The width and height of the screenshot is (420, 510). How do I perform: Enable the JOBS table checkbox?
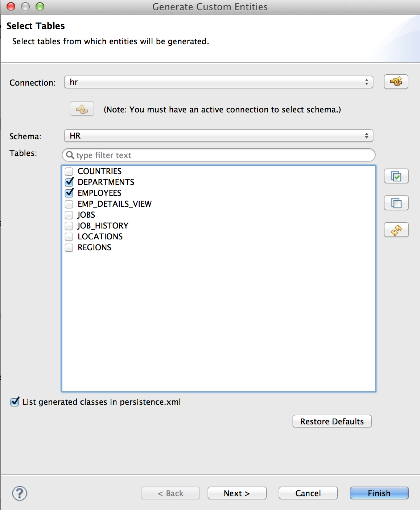tap(69, 215)
